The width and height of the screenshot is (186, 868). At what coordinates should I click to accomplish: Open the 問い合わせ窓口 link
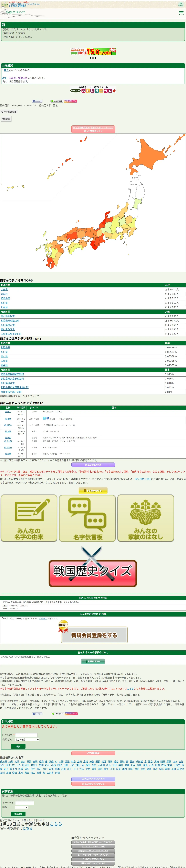point(143,479)
